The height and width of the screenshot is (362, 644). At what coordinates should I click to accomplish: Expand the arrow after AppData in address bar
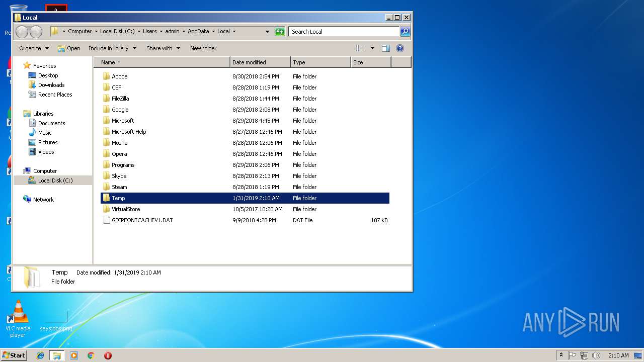tap(213, 32)
